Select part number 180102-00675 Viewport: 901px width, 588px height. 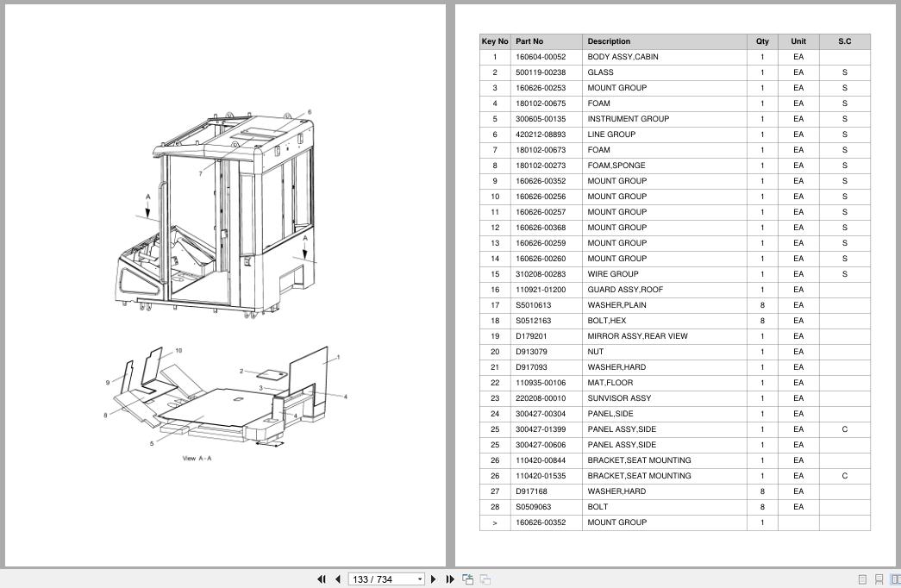coord(540,103)
